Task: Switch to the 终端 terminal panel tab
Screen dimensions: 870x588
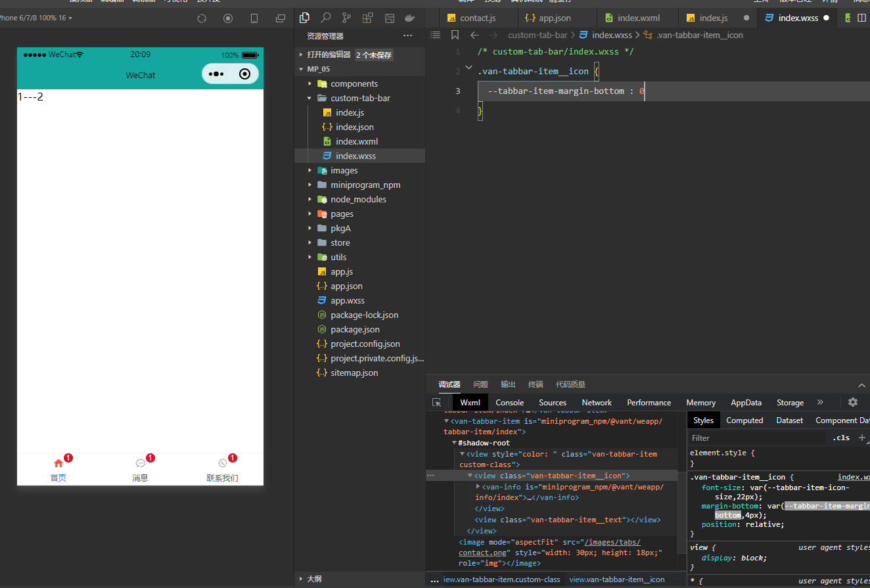Action: (x=536, y=384)
